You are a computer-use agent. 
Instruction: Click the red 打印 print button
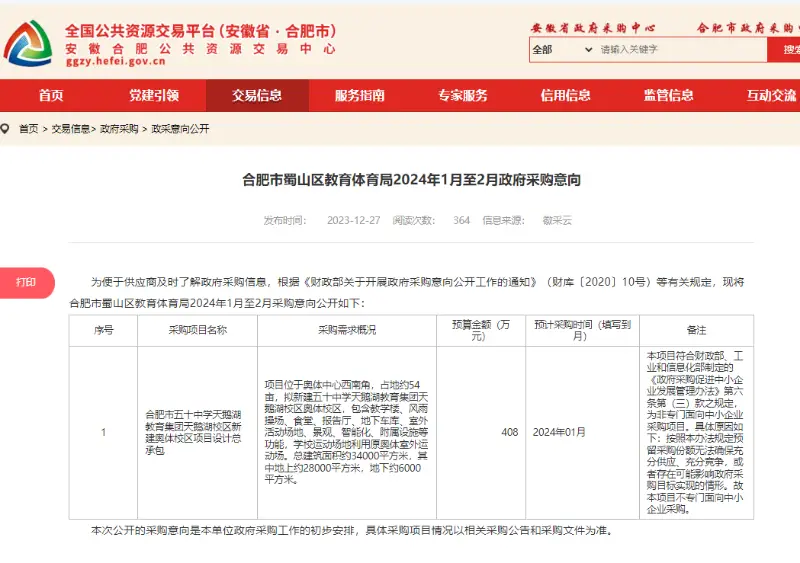point(26,282)
